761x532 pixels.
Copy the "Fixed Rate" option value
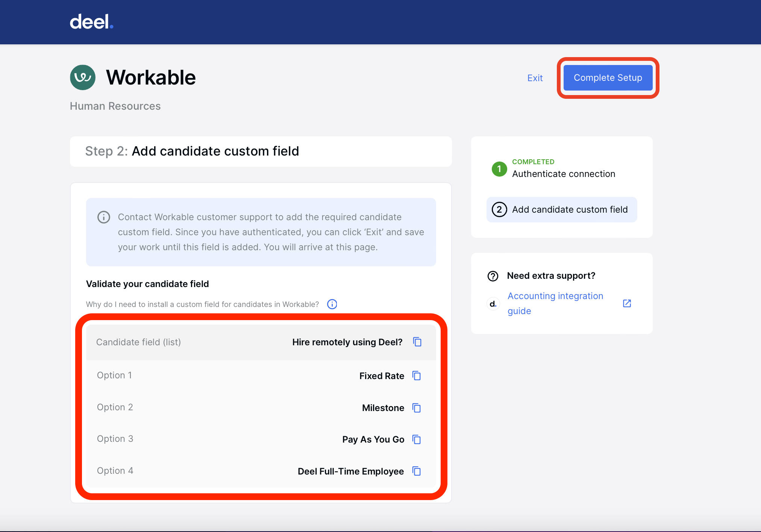click(417, 375)
